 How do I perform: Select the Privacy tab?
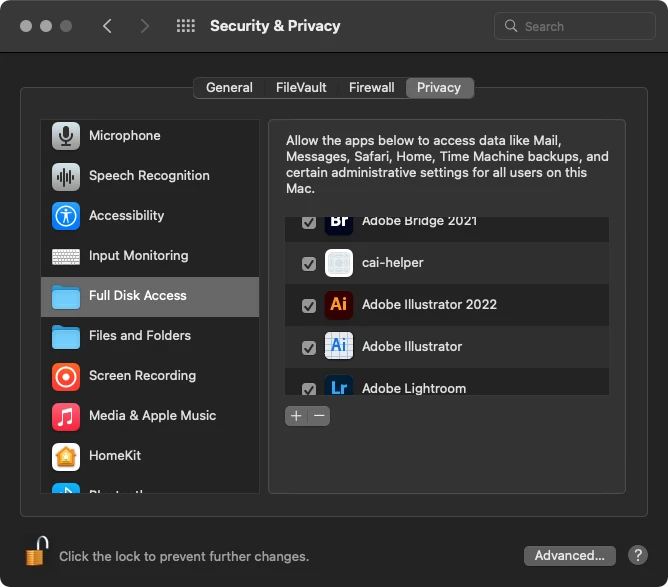coord(439,88)
